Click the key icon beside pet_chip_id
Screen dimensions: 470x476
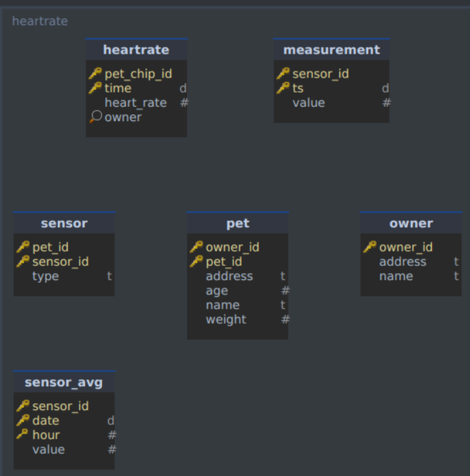coord(95,73)
